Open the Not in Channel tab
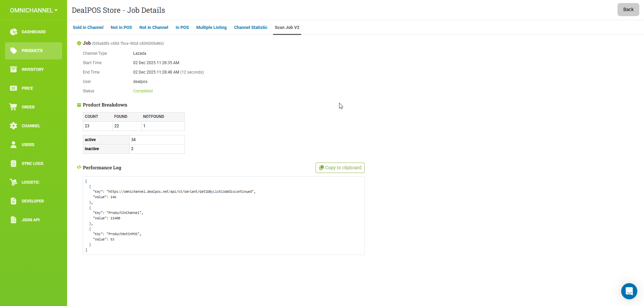 coord(154,28)
